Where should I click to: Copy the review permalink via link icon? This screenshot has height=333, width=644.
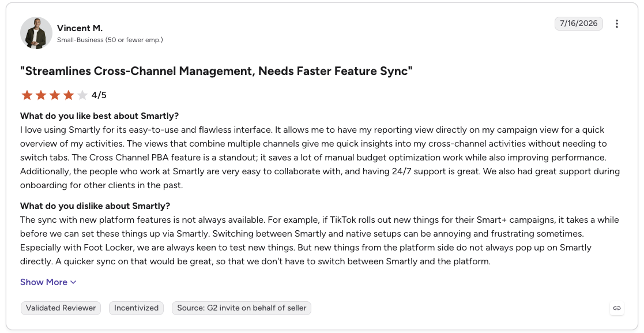[x=616, y=308]
